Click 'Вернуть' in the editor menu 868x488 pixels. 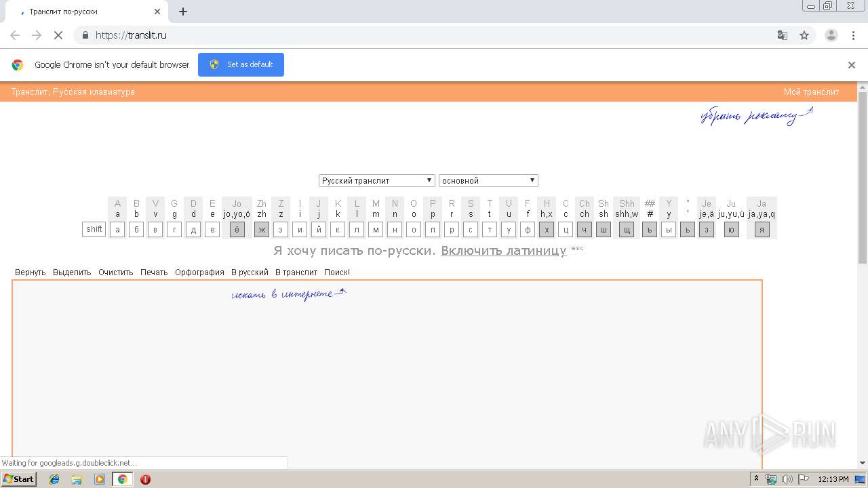coord(30,272)
